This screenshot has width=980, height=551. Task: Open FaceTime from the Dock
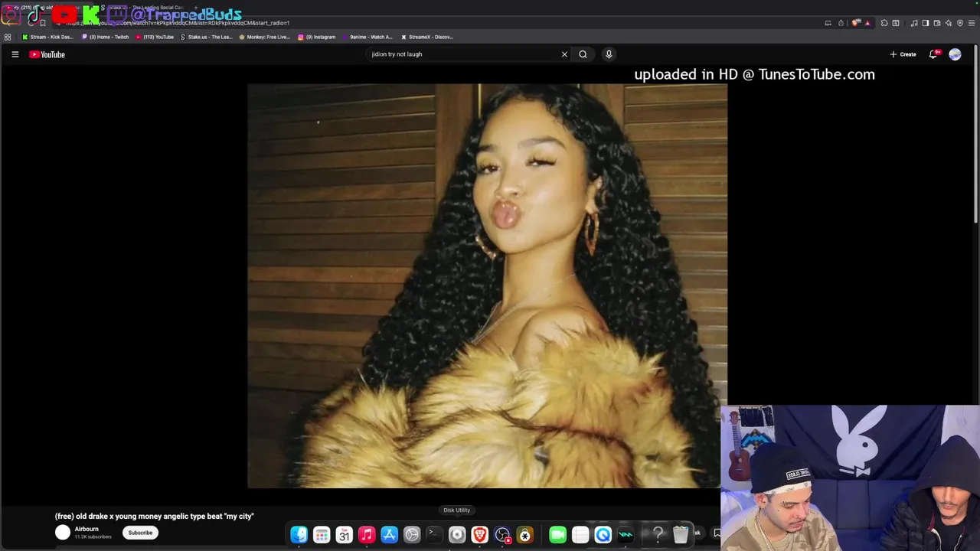[x=557, y=535]
